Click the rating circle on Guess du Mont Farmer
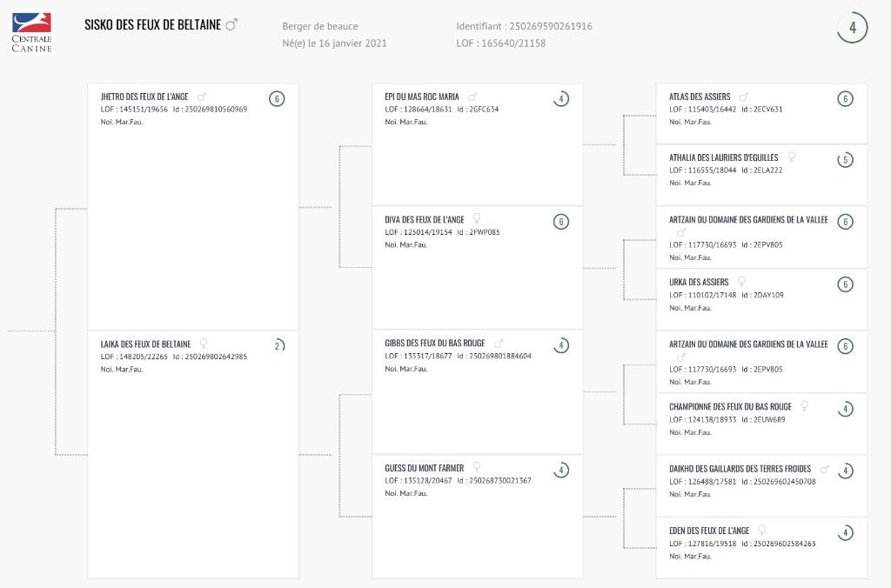891x588 pixels. [561, 470]
